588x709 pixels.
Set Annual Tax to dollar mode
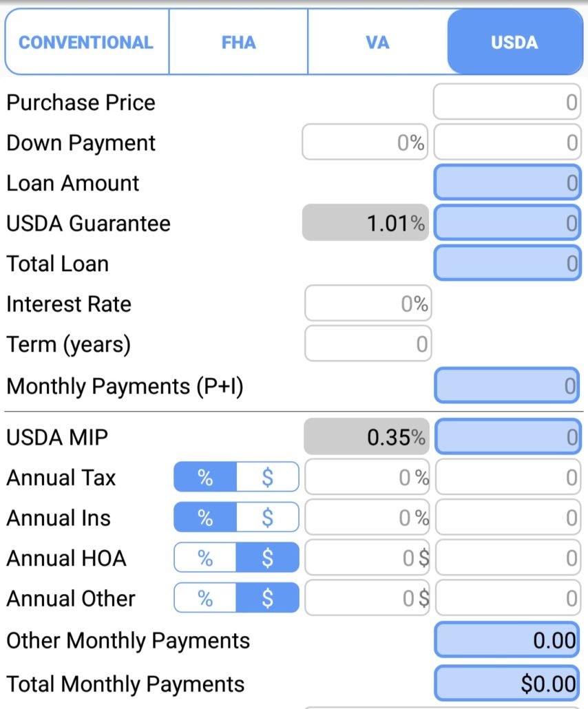coord(267,477)
